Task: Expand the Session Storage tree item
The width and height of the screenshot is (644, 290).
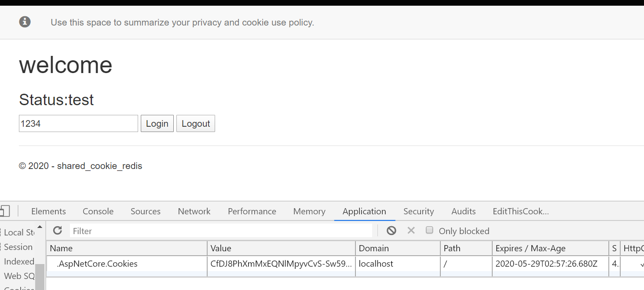Action: pos(18,247)
